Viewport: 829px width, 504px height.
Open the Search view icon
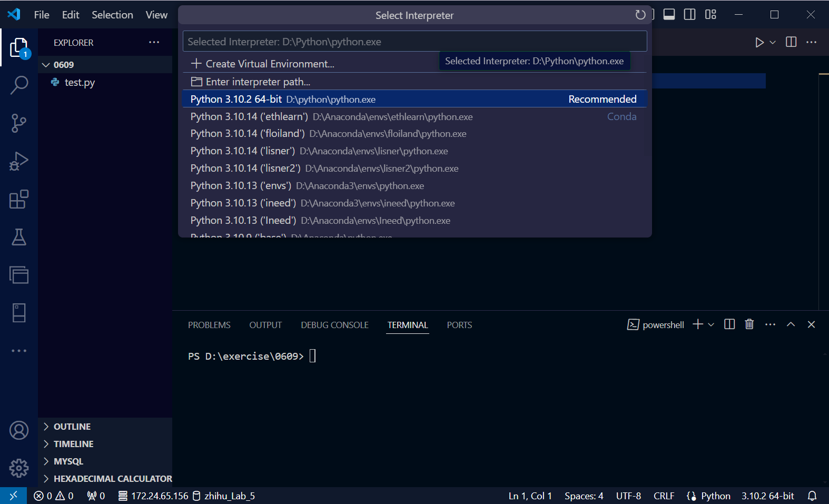pos(19,85)
